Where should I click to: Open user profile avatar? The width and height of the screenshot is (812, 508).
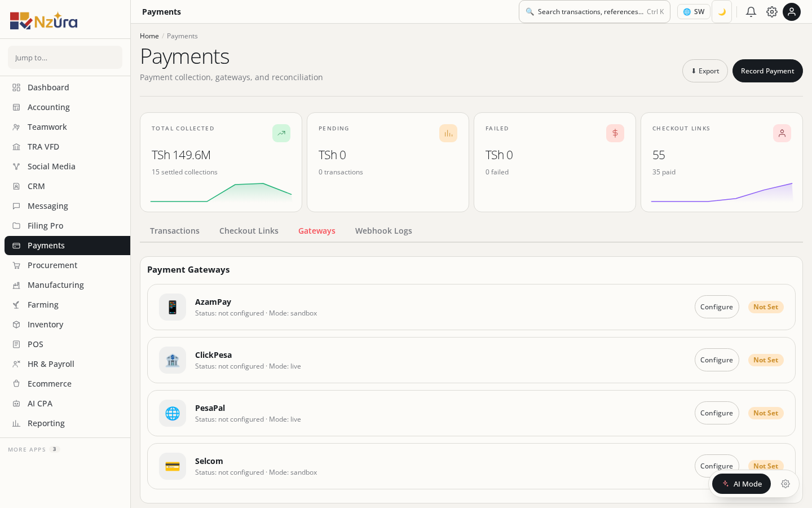792,12
